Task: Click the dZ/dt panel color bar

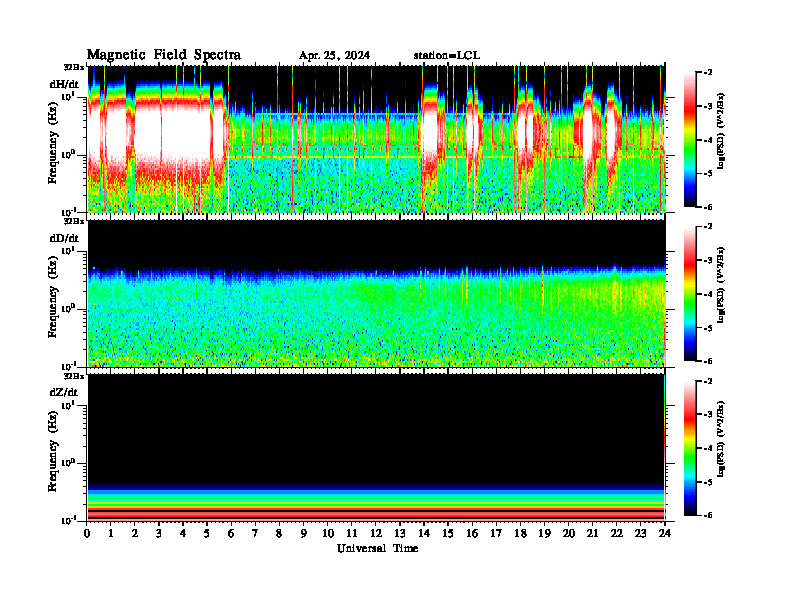Action: (690, 448)
